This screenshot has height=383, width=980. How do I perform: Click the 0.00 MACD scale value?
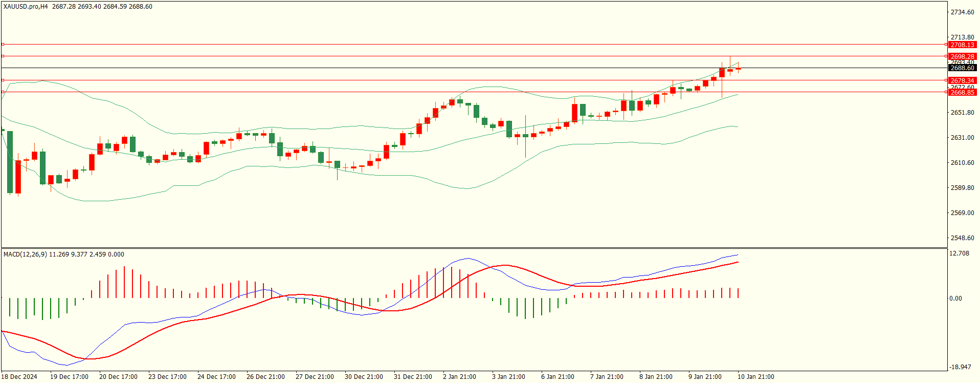tap(955, 298)
